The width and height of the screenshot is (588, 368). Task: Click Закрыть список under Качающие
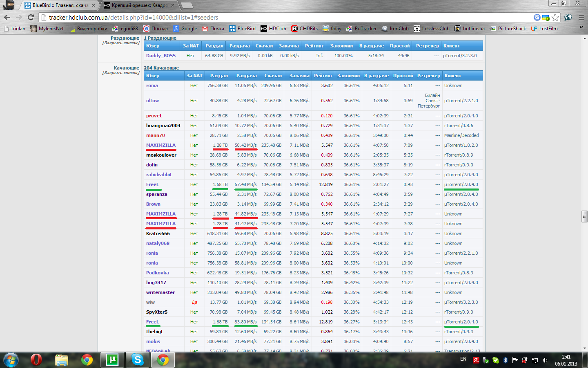click(121, 73)
